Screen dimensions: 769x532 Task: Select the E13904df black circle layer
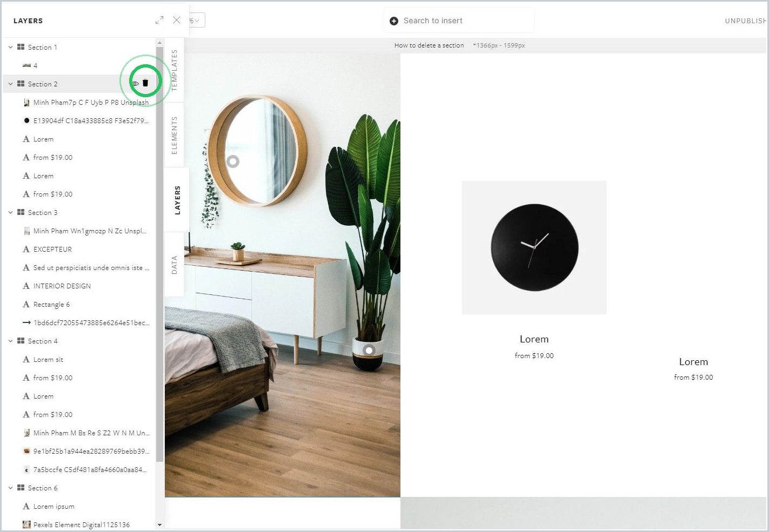coord(78,120)
